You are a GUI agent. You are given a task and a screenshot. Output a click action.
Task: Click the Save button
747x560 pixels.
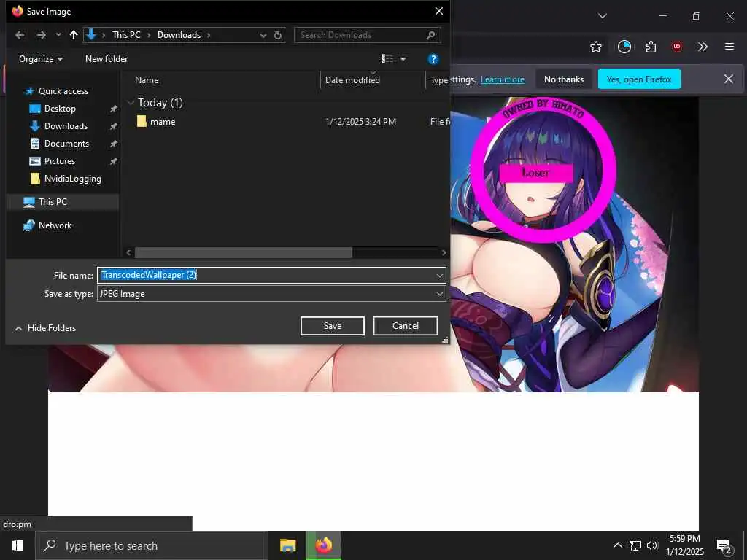pyautogui.click(x=333, y=326)
